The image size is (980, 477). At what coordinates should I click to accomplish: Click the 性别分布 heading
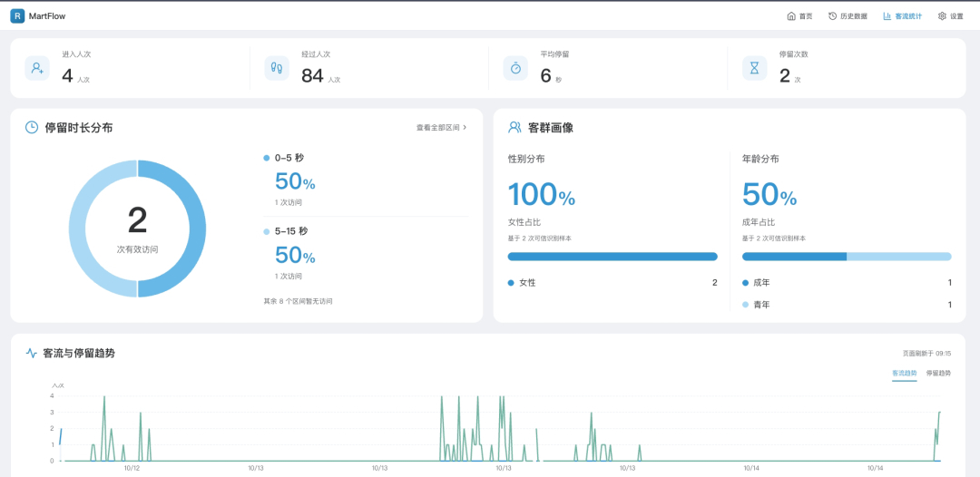526,160
